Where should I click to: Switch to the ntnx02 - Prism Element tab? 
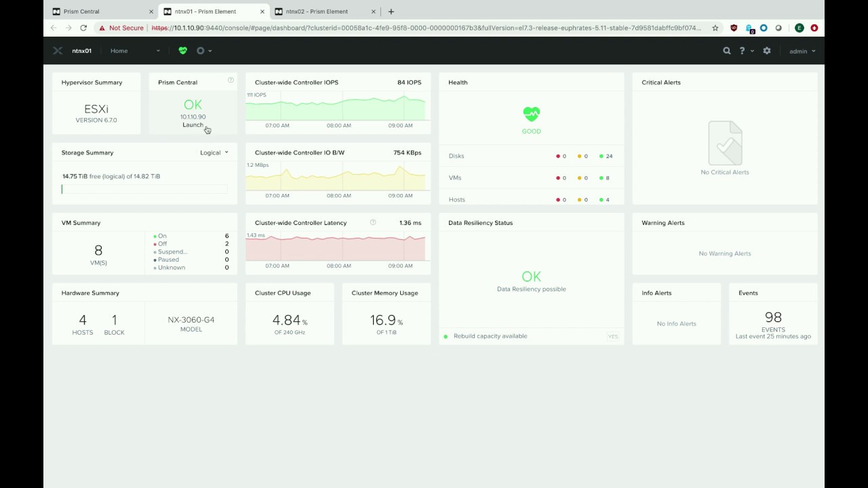(325, 12)
